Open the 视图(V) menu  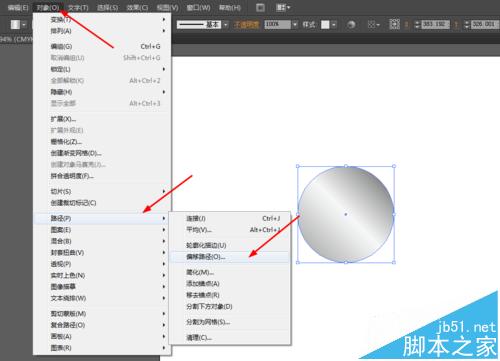[167, 7]
